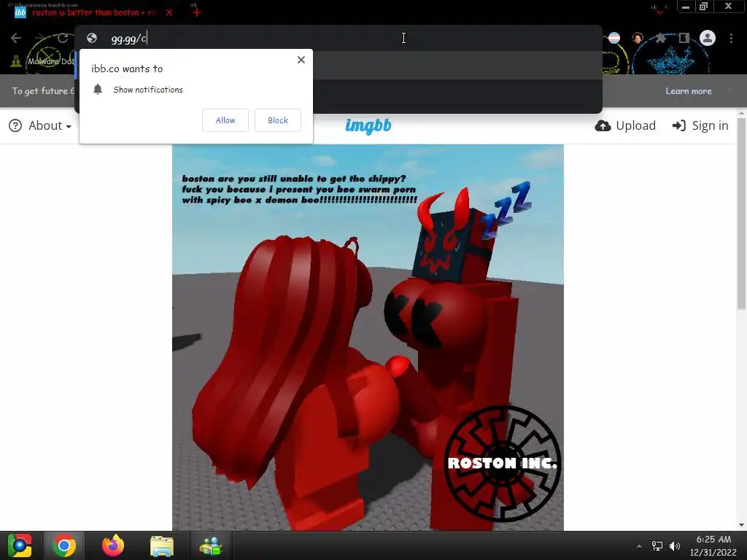Viewport: 747px width, 560px height.
Task: Click the cloud upload icon
Action: click(x=603, y=125)
